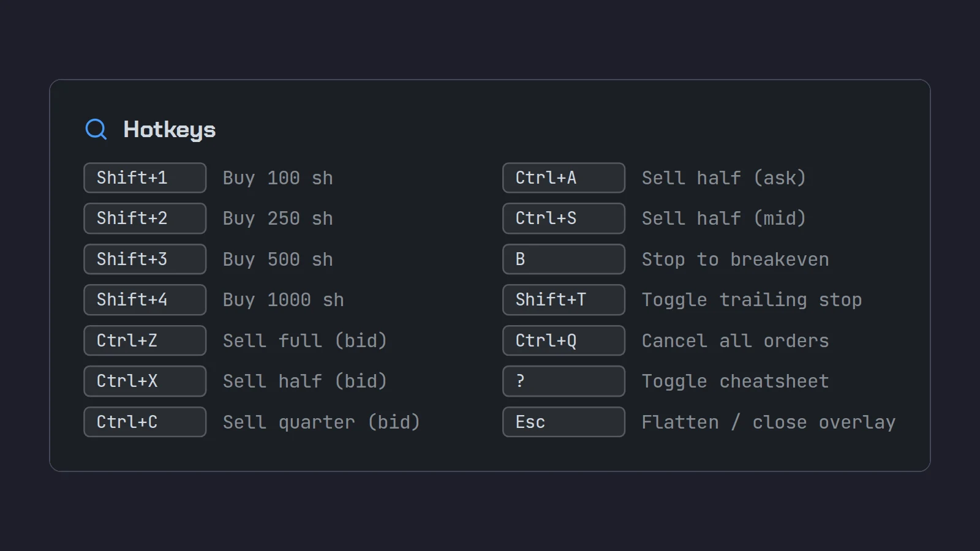The width and height of the screenshot is (980, 551).
Task: Select the Shift+4 key badge
Action: point(145,300)
